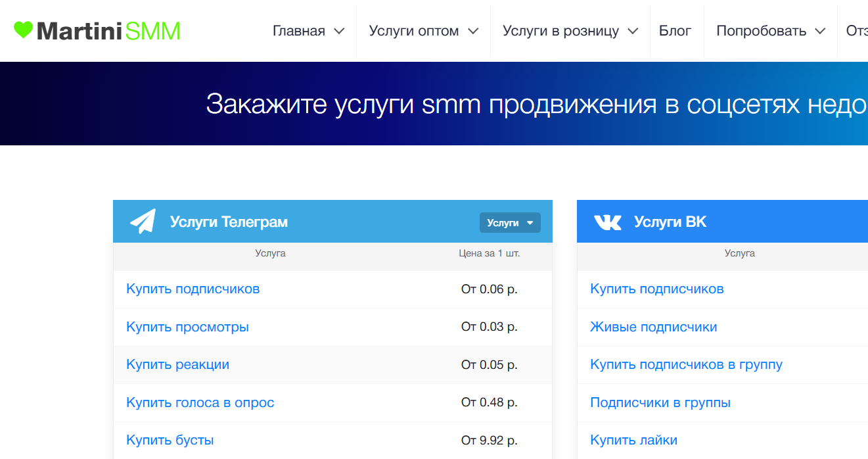Open VK Живые подписчики link

click(x=654, y=327)
